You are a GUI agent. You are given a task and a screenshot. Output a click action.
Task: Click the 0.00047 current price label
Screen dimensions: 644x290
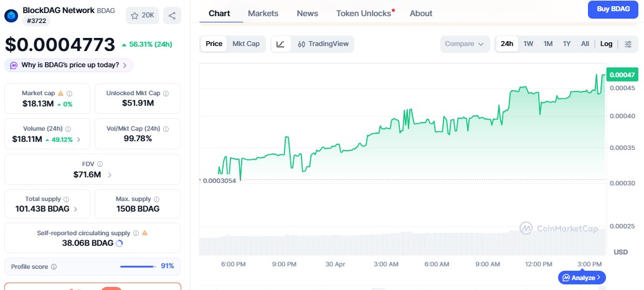[x=622, y=75]
